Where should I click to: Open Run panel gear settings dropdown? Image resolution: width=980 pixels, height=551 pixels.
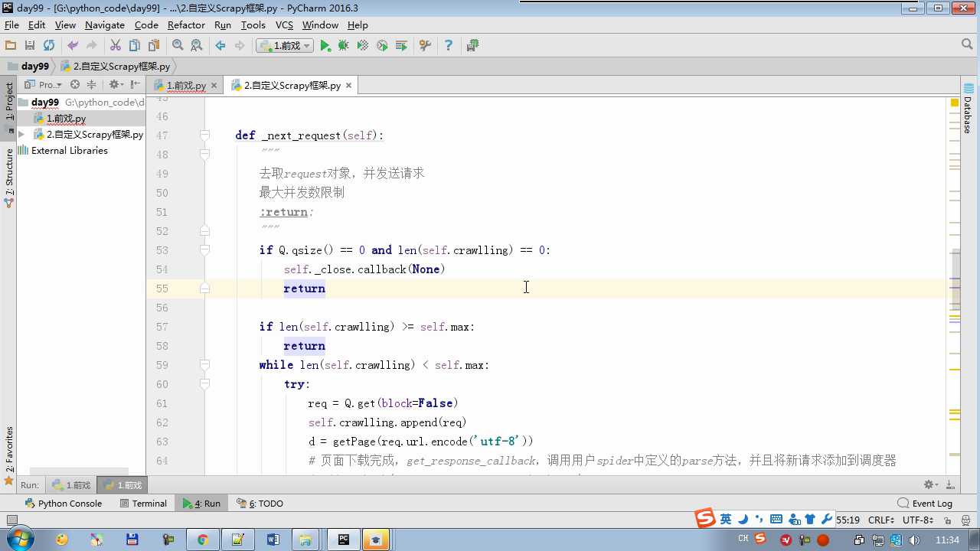tap(931, 484)
